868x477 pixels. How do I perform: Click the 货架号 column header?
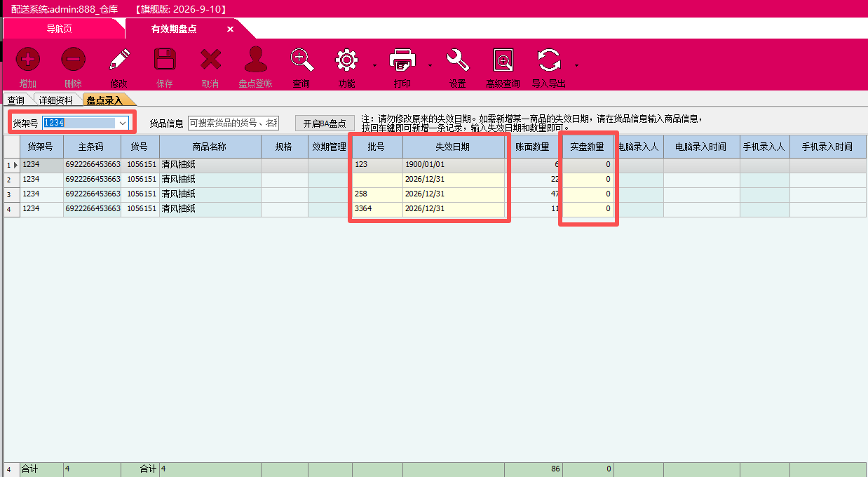point(41,147)
